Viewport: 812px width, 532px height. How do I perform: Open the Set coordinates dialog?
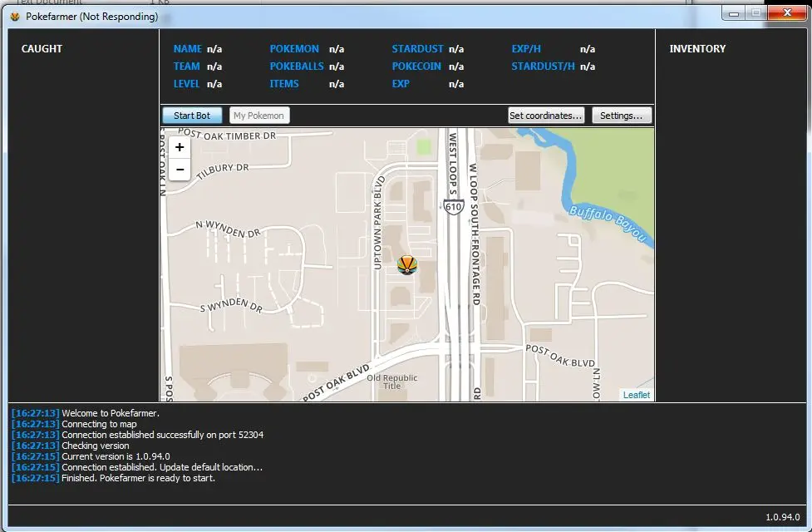[x=546, y=116]
